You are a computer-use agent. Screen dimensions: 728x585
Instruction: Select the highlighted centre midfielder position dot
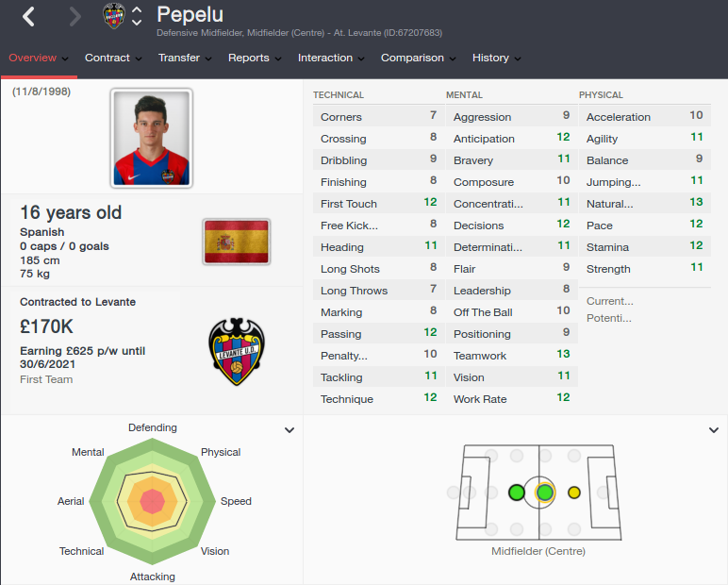click(x=545, y=493)
